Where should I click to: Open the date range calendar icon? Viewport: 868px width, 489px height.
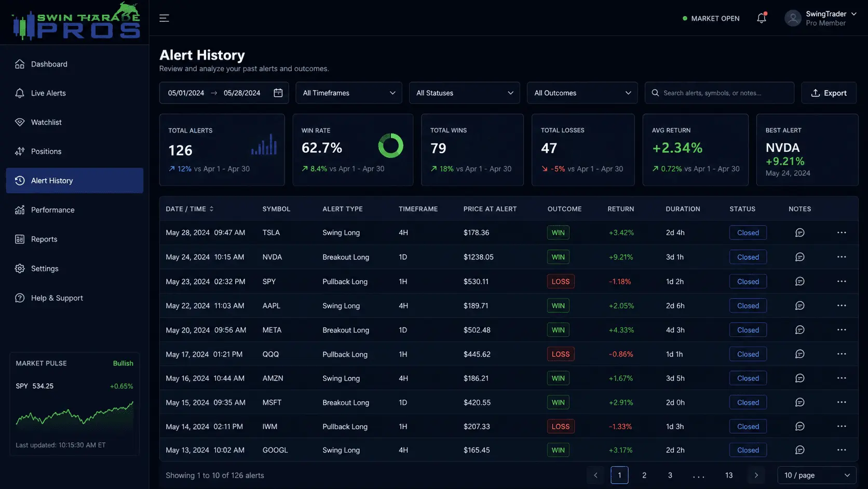(x=278, y=93)
